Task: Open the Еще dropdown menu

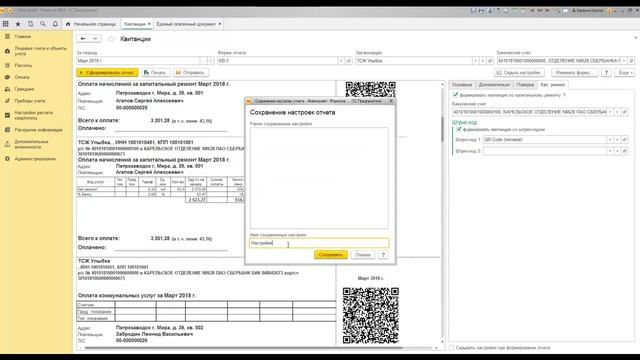Action: tap(625, 73)
